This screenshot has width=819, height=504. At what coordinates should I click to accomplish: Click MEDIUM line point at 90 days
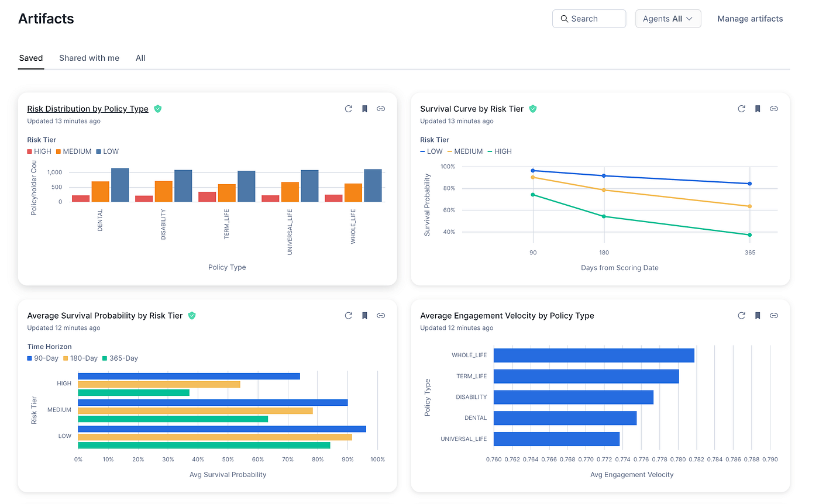(x=533, y=177)
